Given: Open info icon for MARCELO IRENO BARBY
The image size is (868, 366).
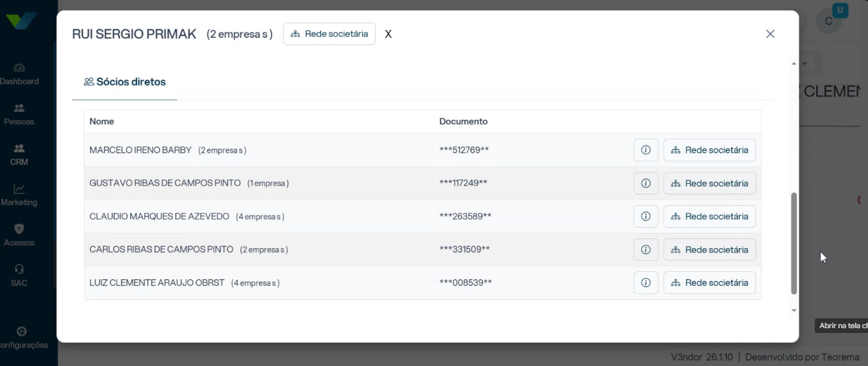Looking at the screenshot, I should [x=645, y=150].
